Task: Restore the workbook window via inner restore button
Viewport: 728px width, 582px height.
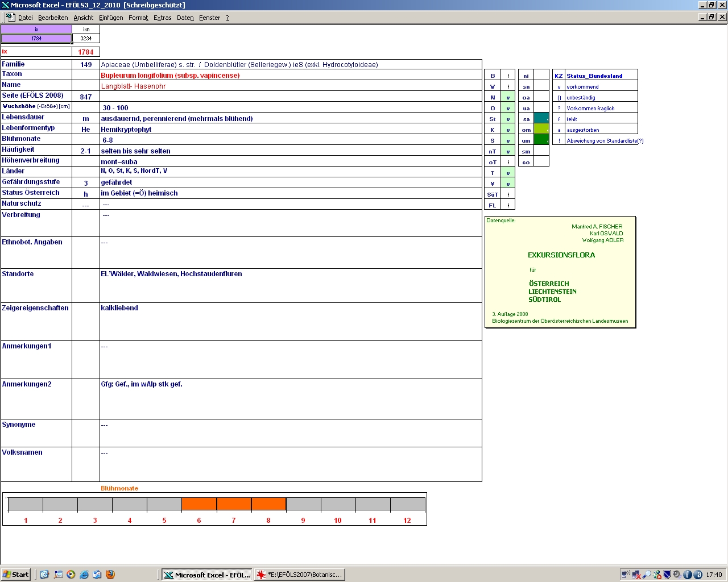Action: 712,17
